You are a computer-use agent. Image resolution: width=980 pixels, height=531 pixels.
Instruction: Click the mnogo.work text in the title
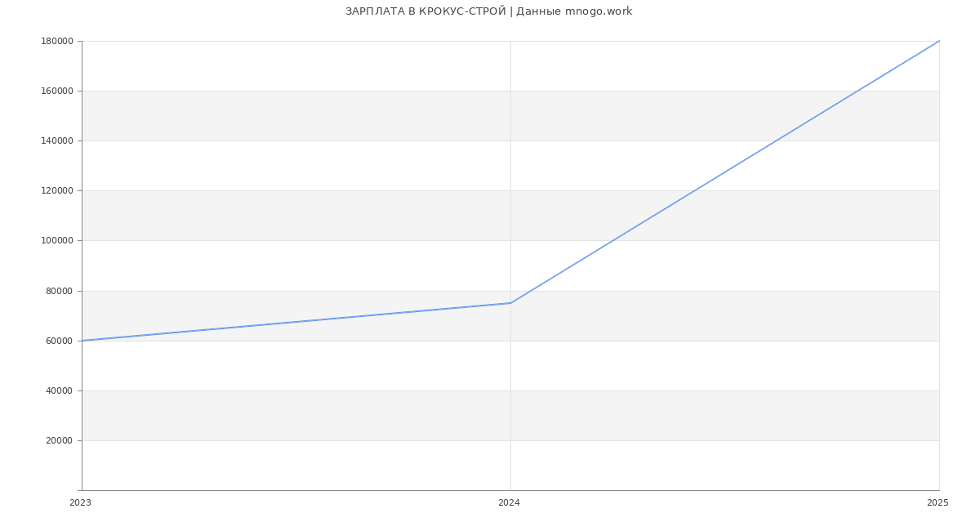pyautogui.click(x=599, y=11)
